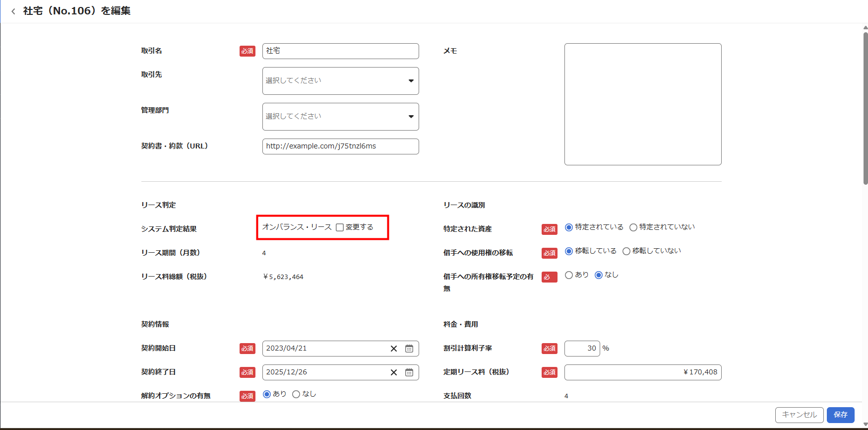The height and width of the screenshot is (430, 868).
Task: Click the vertical scrollbar on the right
Action: click(x=866, y=109)
